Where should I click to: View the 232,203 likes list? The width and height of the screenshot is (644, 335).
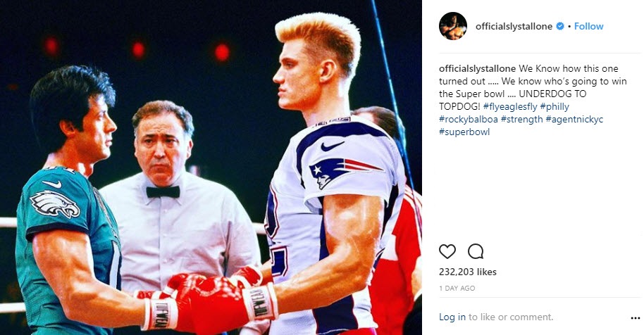[468, 272]
